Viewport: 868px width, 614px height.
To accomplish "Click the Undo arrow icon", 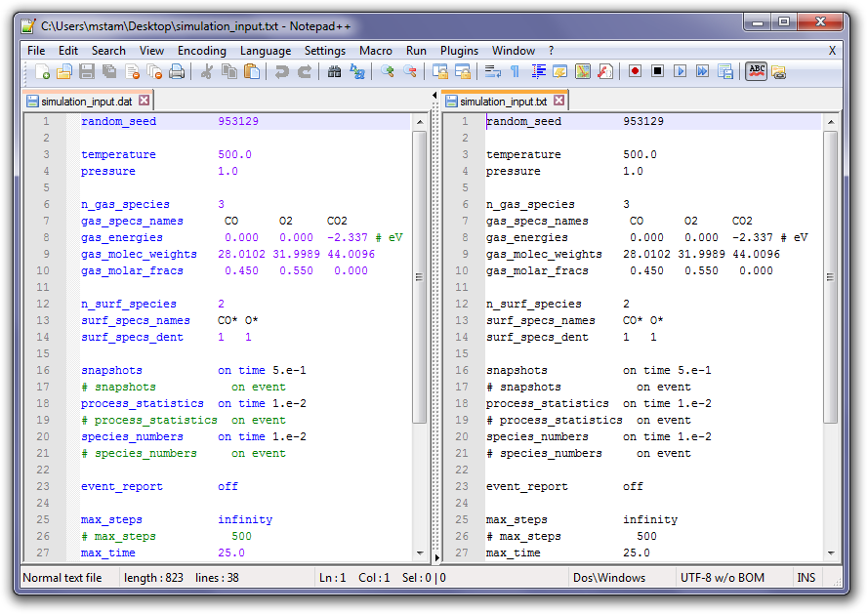I will point(282,71).
